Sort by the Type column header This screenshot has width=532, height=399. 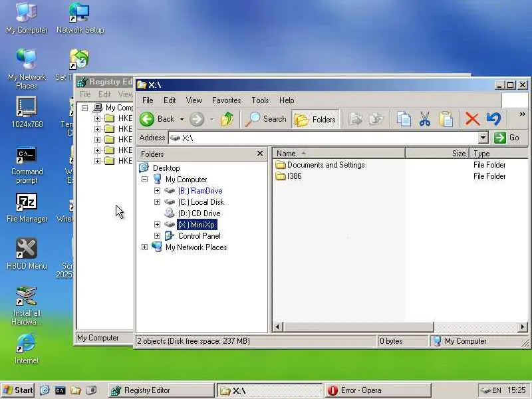(x=499, y=154)
